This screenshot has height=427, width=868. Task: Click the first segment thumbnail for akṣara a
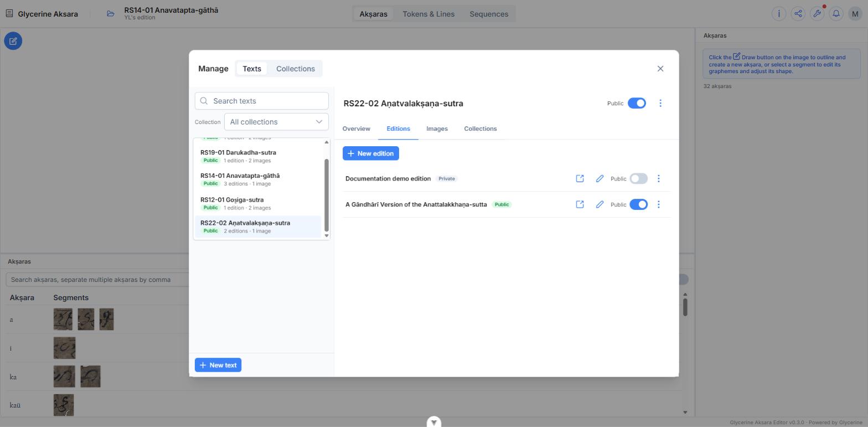point(63,320)
